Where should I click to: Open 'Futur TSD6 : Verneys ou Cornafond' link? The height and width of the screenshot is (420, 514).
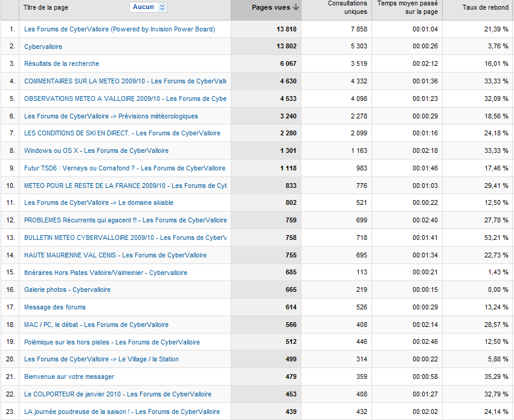124,168
